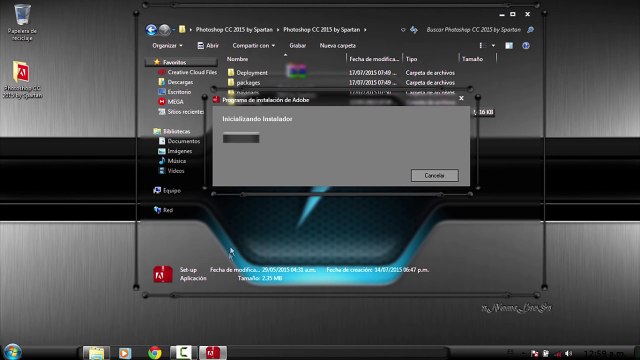640x360 pixels.
Task: Select the Photoshop CC 2015 by Spartan desktop folder
Action: [22, 79]
